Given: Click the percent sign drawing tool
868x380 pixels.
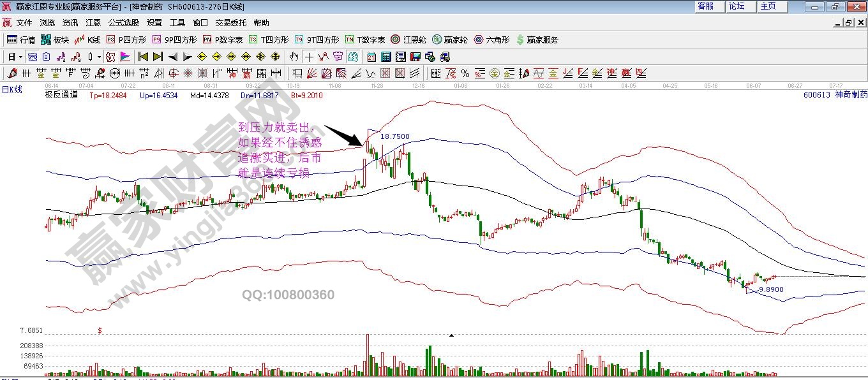Looking at the screenshot, I should [x=465, y=73].
